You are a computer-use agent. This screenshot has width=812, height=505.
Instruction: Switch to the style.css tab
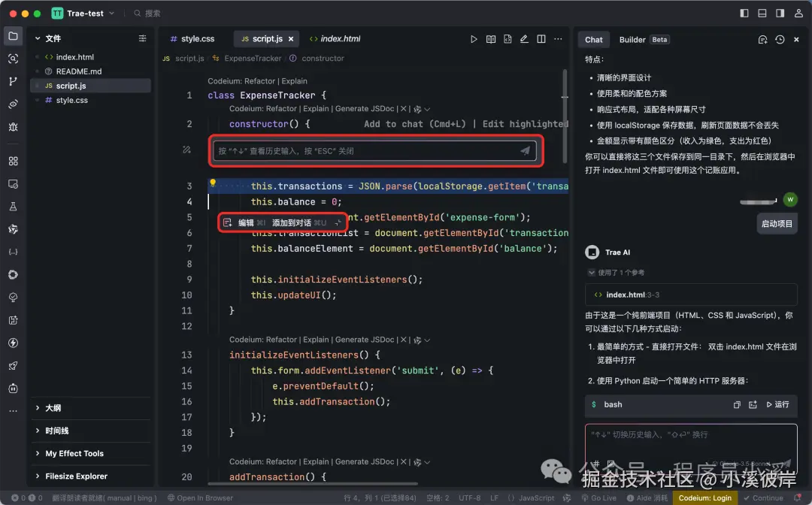[192, 39]
